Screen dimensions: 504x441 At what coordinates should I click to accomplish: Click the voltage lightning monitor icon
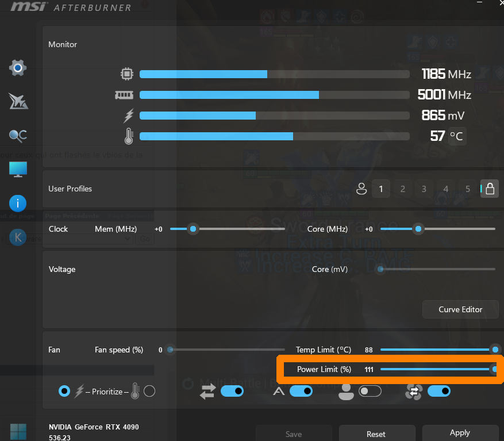coord(129,116)
